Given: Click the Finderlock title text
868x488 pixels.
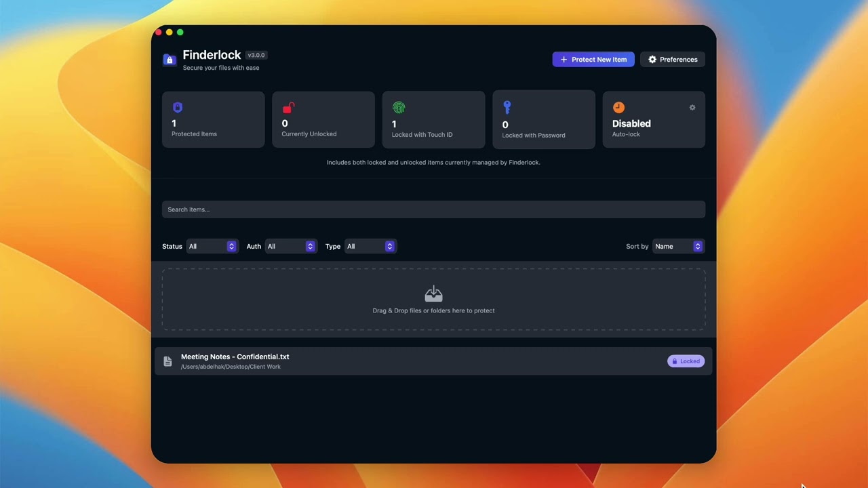Looking at the screenshot, I should (x=212, y=55).
